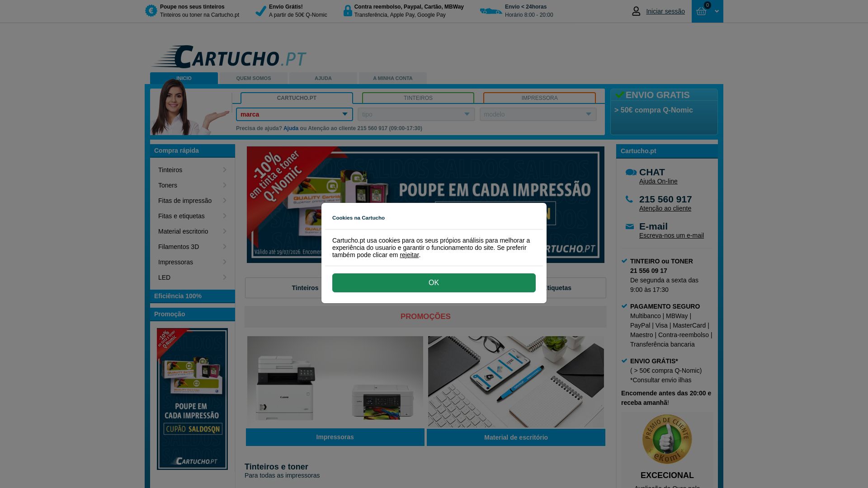The height and width of the screenshot is (488, 868).
Task: Click the Impressoras promotion button
Action: (x=335, y=437)
